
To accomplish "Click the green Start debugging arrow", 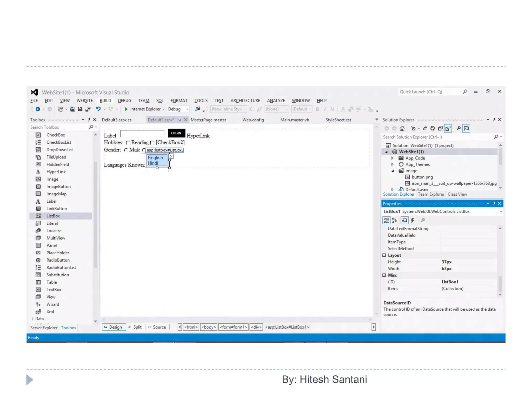I will point(126,109).
